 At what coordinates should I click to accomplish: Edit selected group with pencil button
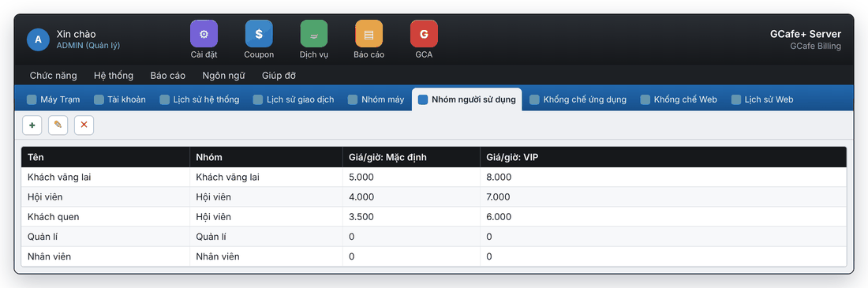click(x=58, y=125)
